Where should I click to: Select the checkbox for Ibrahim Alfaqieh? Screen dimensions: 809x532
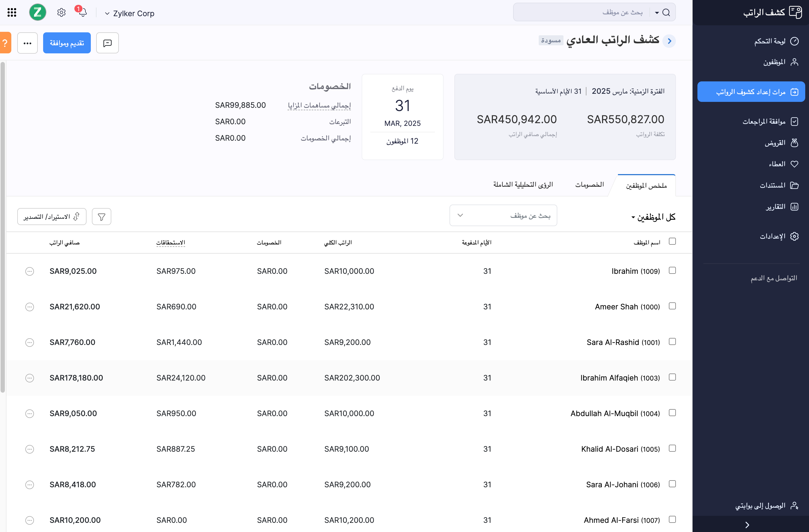click(x=672, y=377)
